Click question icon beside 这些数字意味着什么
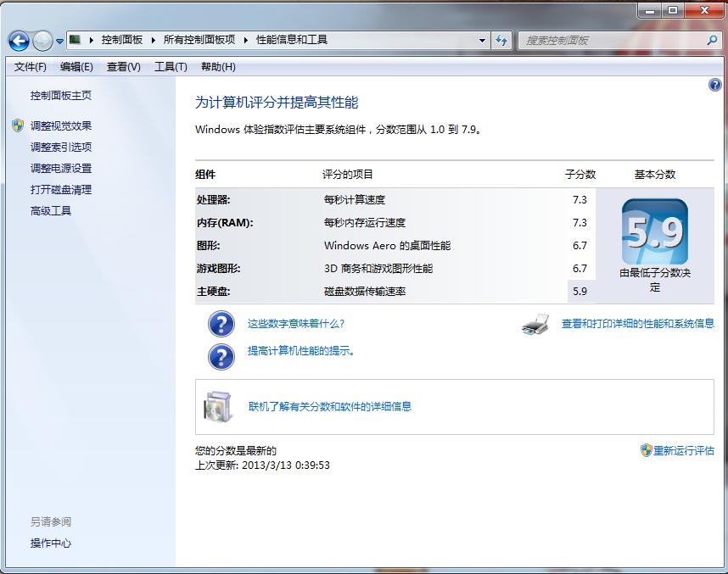Screen dimensions: 728x574 coord(221,324)
